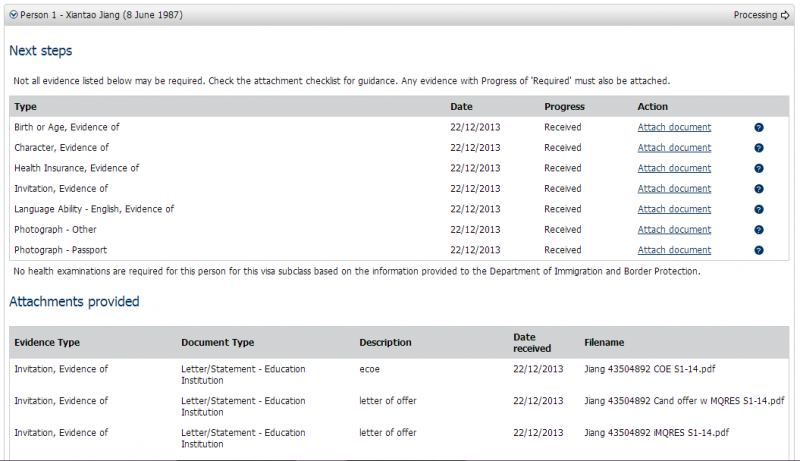Collapse the Person 1 Xiantao Jiang section
The width and height of the screenshot is (800, 461).
(x=14, y=15)
